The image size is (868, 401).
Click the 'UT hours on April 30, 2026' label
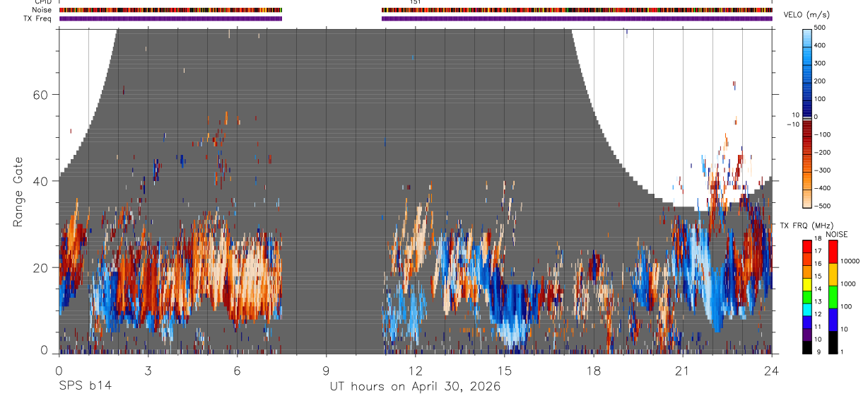(x=415, y=387)
